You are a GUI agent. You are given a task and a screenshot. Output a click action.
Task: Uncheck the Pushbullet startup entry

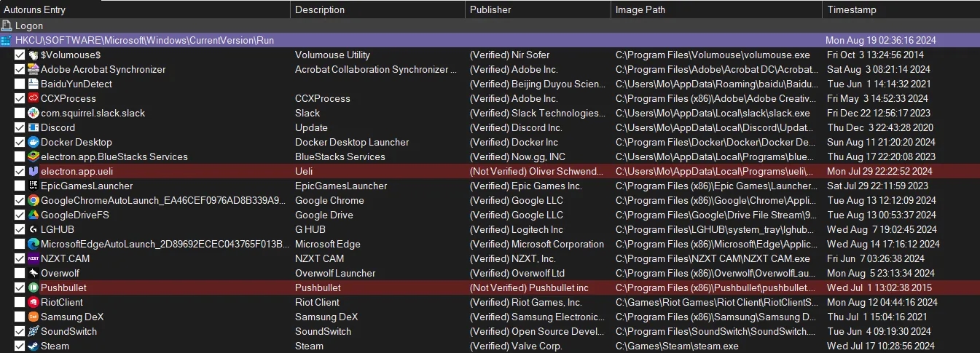tap(20, 287)
